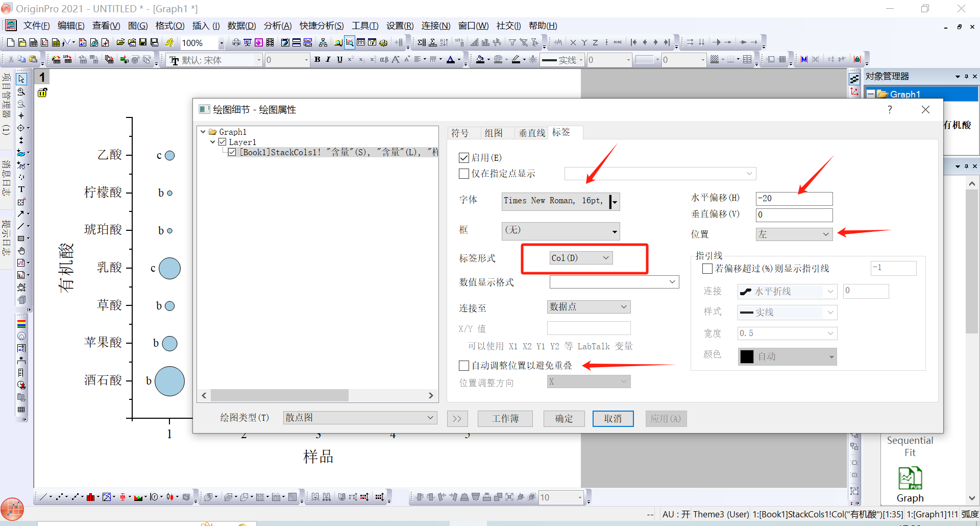The height and width of the screenshot is (526, 980).
Task: Click the Italic formatting icon
Action: (328, 60)
